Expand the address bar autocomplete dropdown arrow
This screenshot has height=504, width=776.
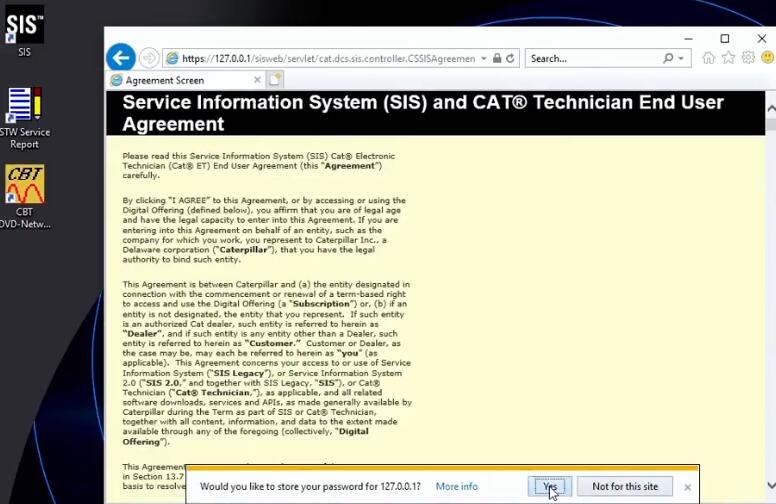coord(484,58)
